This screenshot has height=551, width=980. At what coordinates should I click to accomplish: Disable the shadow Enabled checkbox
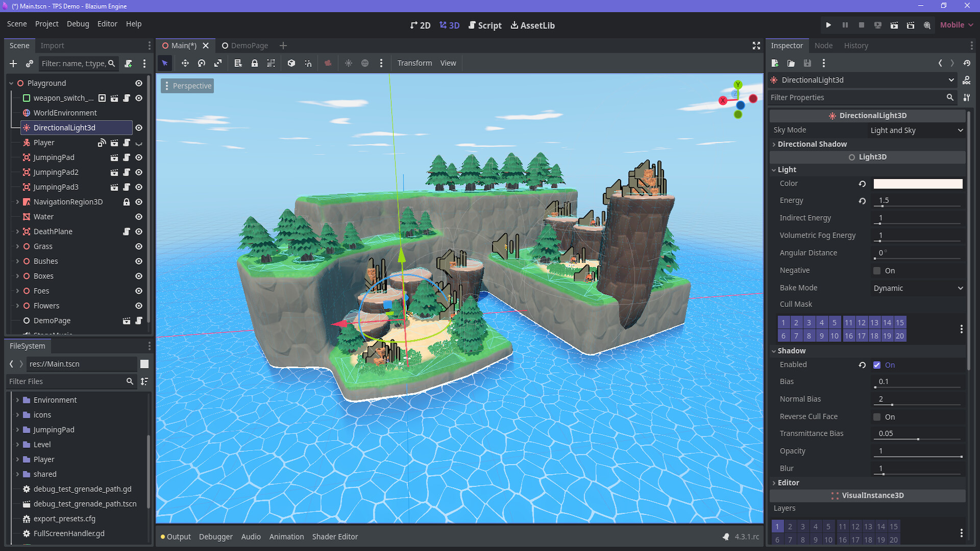pos(877,365)
